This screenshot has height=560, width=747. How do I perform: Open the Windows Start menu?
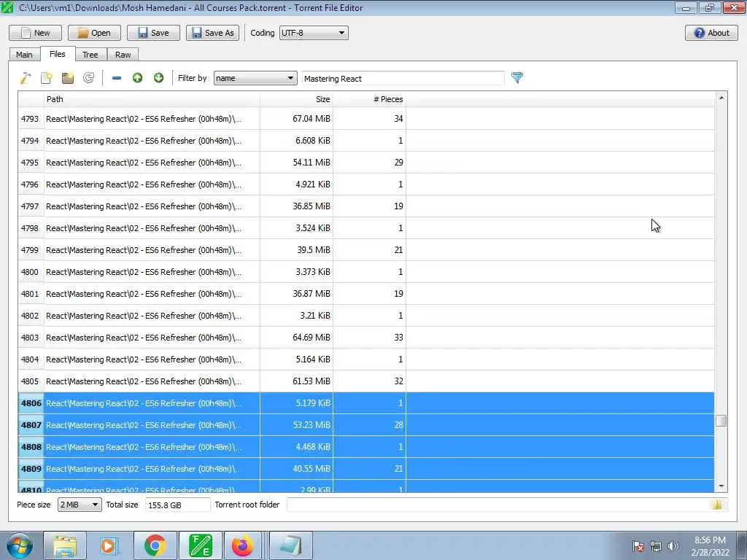20,545
